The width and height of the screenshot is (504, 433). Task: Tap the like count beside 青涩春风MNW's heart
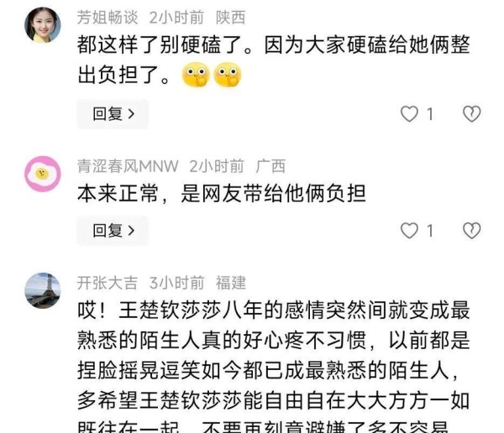point(430,231)
